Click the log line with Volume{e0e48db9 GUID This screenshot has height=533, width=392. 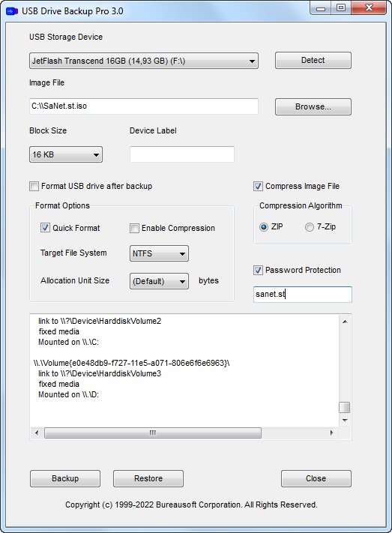point(132,363)
